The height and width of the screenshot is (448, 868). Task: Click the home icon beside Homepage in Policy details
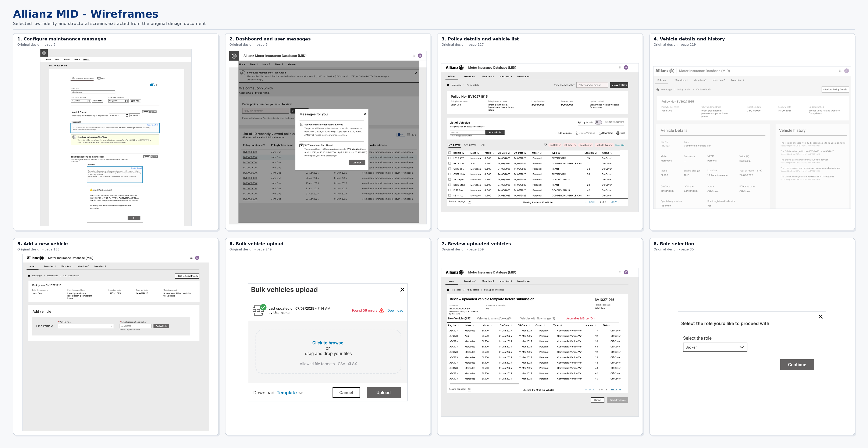(448, 85)
